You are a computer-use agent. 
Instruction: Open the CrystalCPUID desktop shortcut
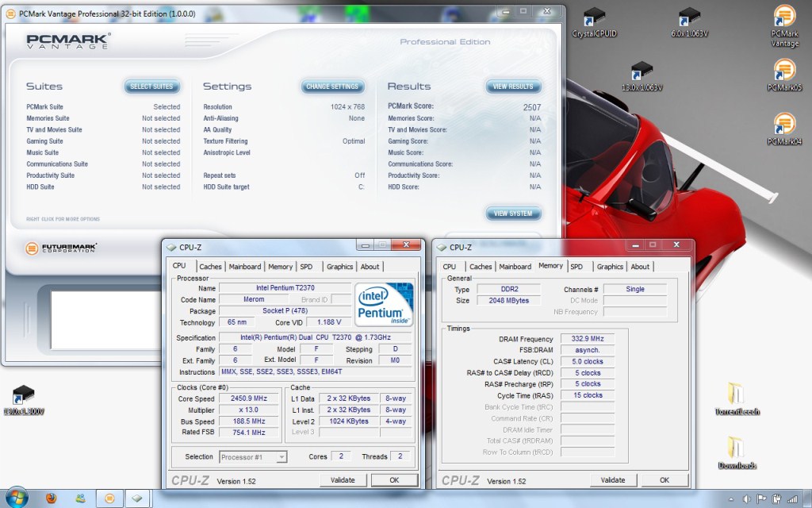[594, 23]
